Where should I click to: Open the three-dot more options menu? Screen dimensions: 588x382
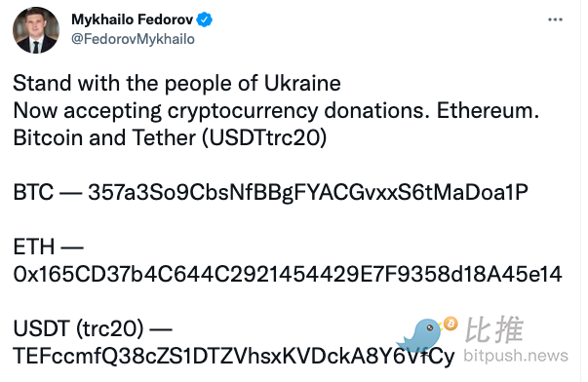coord(555,19)
